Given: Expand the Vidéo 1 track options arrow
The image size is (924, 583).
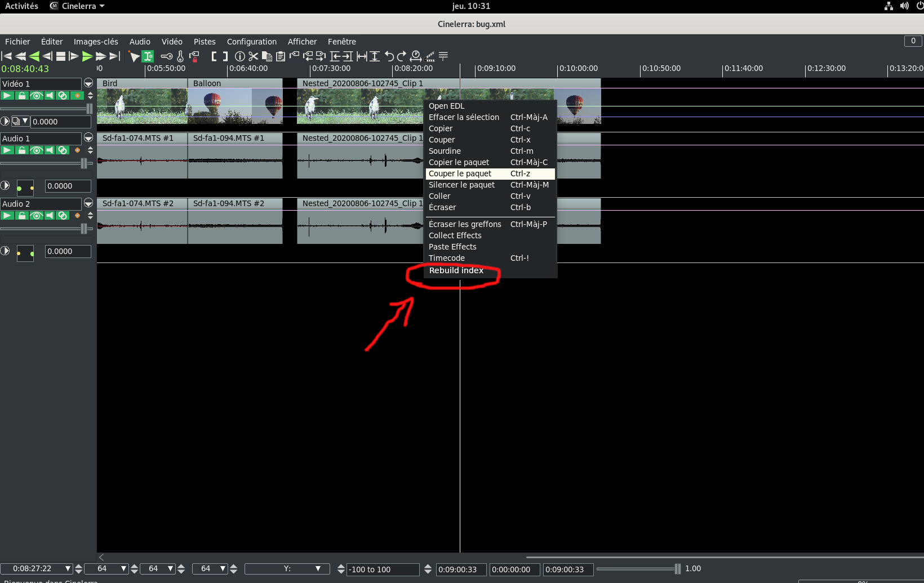Looking at the screenshot, I should [88, 83].
